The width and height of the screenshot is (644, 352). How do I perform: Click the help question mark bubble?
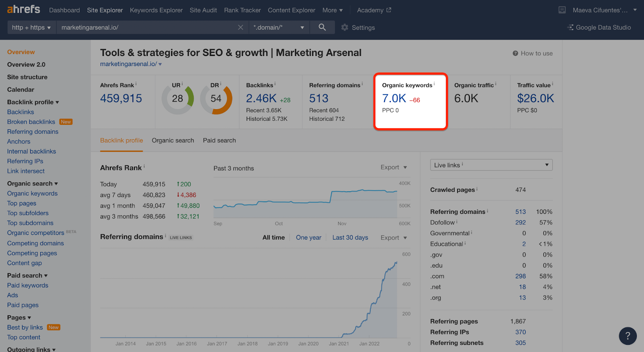(628, 336)
